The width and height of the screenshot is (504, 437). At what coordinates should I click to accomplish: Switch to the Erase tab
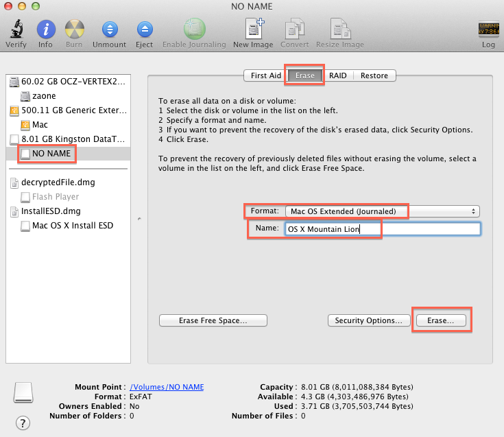305,75
